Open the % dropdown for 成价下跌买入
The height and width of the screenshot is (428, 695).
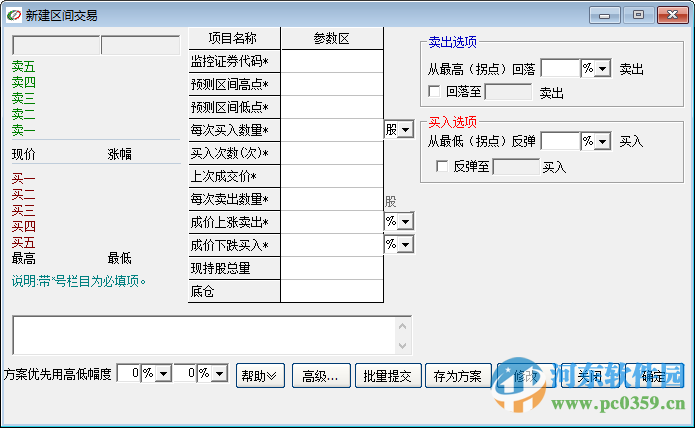click(406, 244)
